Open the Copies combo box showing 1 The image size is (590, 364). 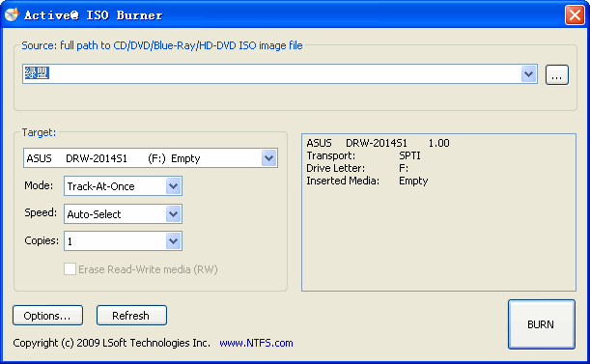(123, 241)
